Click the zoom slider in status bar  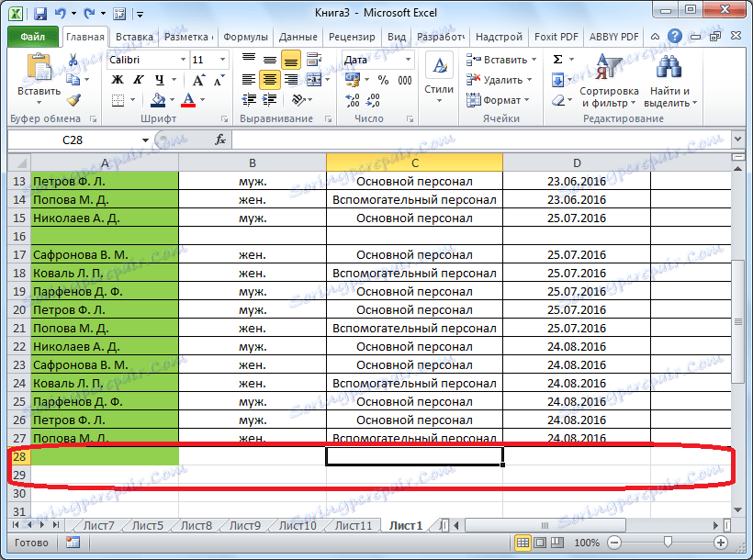[x=667, y=543]
